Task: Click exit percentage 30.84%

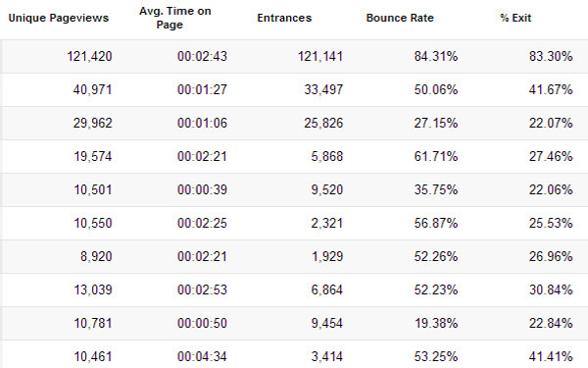Action: pos(551,290)
